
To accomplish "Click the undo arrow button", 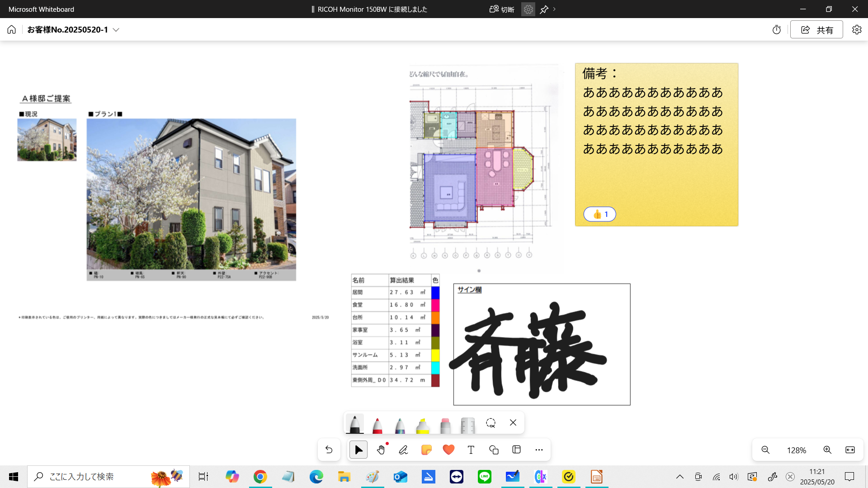I will (x=329, y=450).
